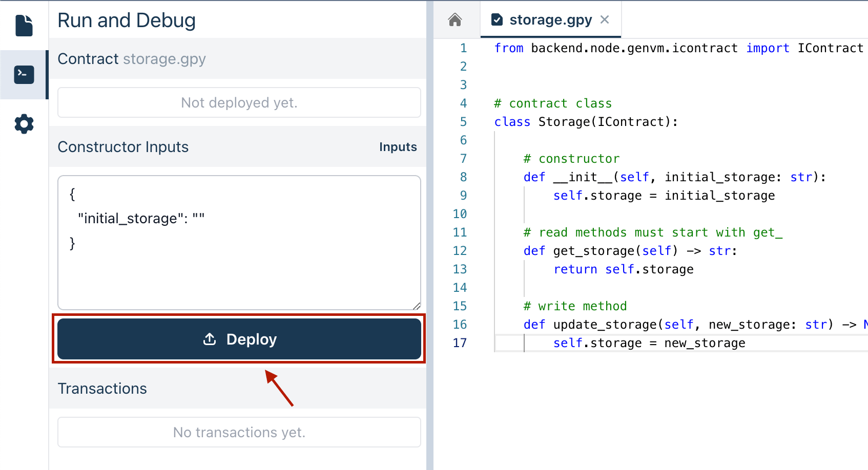Toggle the Inputs mode label
The width and height of the screenshot is (868, 470).
coord(398,147)
